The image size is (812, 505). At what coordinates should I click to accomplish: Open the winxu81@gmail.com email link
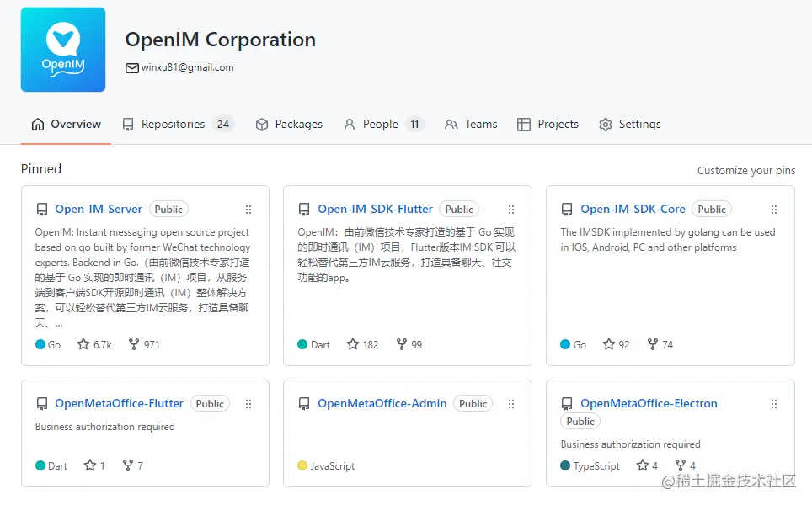188,67
